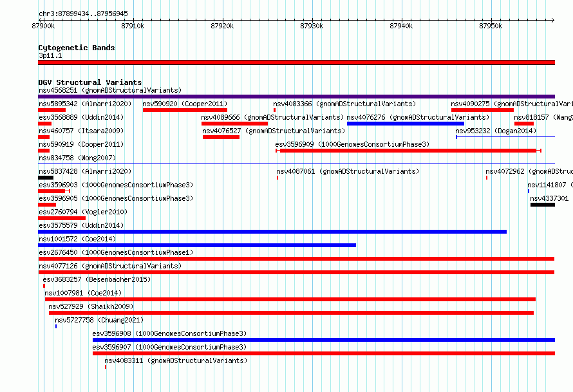
Task: Click the red bar under esv2760794
Action: (x=62, y=218)
